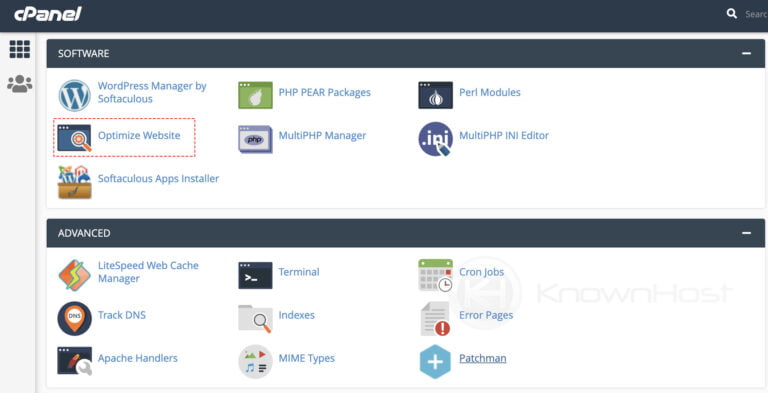Click the Cron Jobs calendar icon
The image size is (768, 393).
[435, 275]
